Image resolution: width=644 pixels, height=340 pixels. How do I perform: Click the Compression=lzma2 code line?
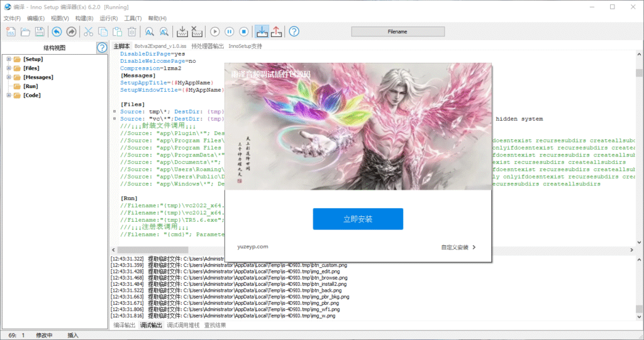[151, 68]
